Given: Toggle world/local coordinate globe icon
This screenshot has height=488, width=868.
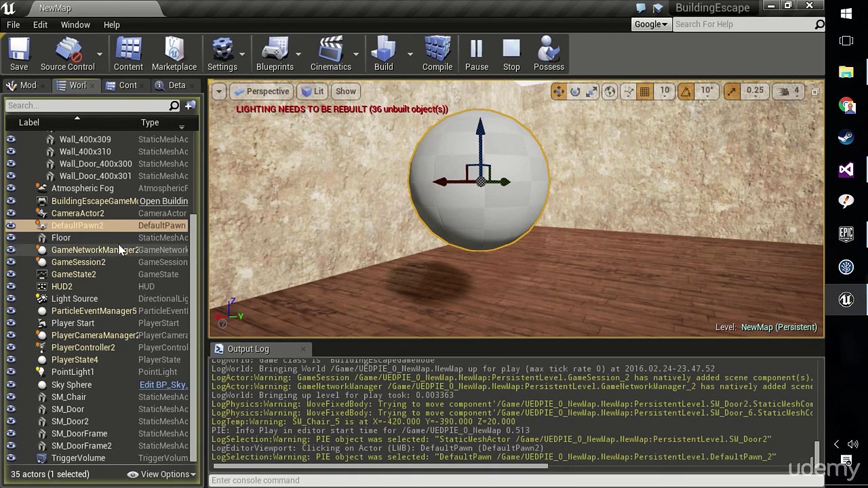Looking at the screenshot, I should pyautogui.click(x=610, y=91).
